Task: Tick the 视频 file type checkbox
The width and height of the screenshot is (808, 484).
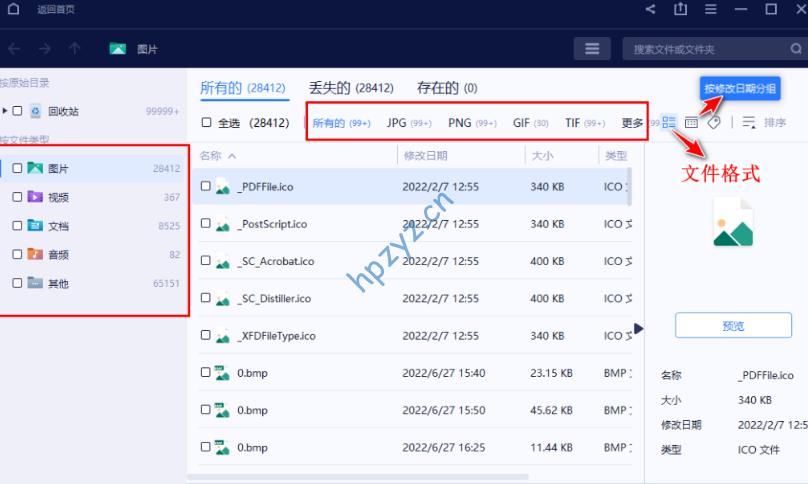Action: (17, 197)
